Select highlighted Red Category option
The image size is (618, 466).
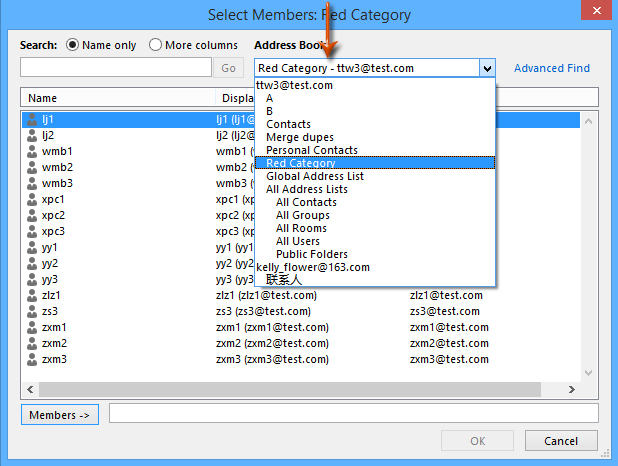point(375,163)
